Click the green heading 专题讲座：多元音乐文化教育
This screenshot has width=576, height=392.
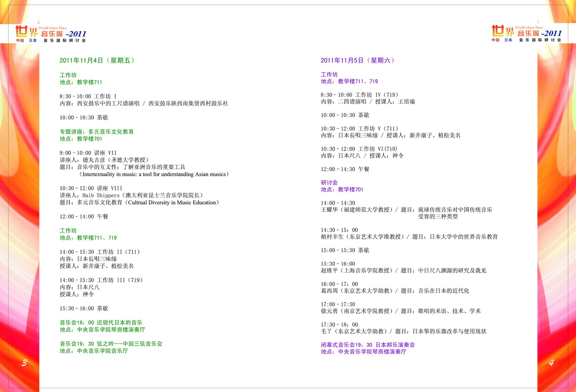click(x=97, y=132)
